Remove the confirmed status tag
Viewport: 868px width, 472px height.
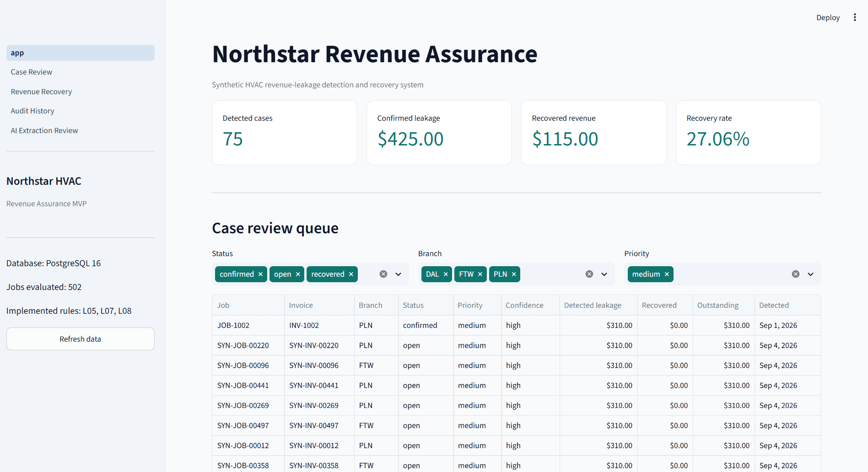click(260, 274)
